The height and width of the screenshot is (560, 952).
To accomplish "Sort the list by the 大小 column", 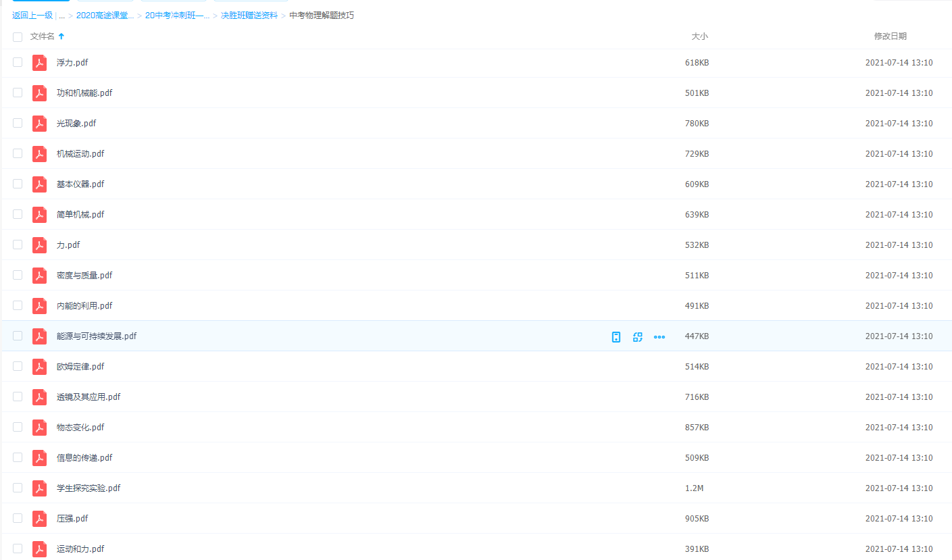I will (699, 36).
